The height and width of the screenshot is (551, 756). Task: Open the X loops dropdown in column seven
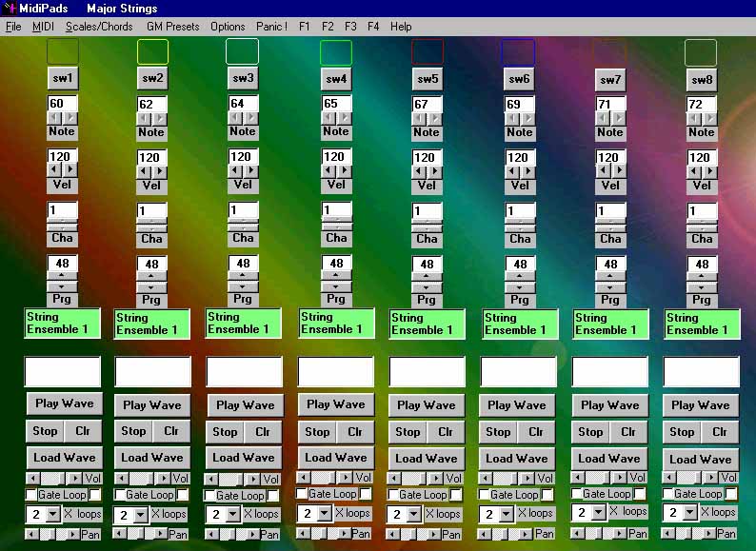[599, 513]
